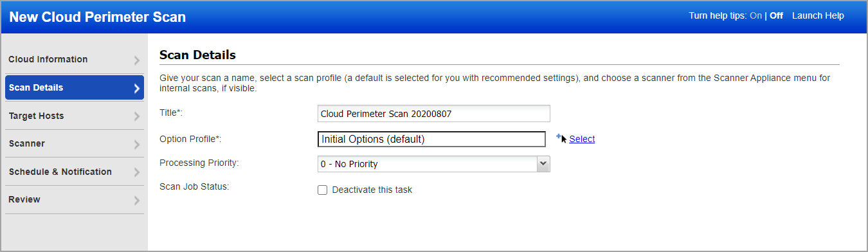This screenshot has width=868, height=252.
Task: Click the Select option profile link
Action: tap(582, 139)
